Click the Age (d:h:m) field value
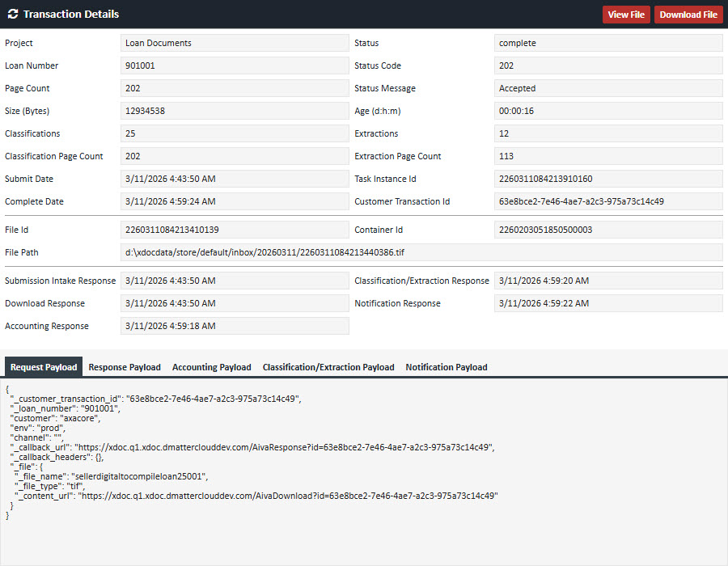The width and height of the screenshot is (728, 566). click(x=608, y=111)
